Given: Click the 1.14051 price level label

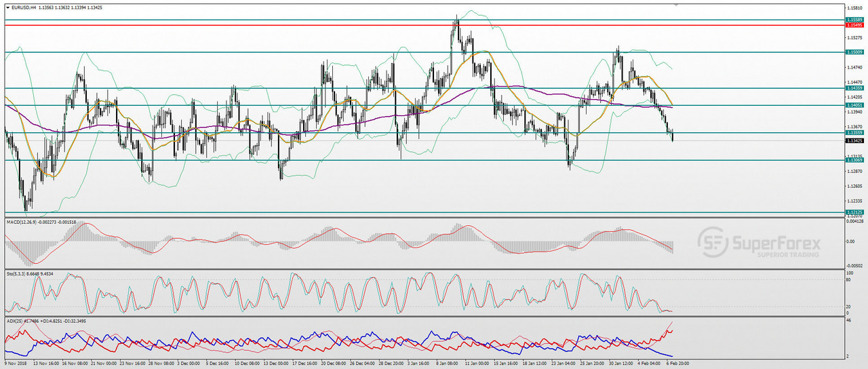Looking at the screenshot, I should (x=854, y=105).
